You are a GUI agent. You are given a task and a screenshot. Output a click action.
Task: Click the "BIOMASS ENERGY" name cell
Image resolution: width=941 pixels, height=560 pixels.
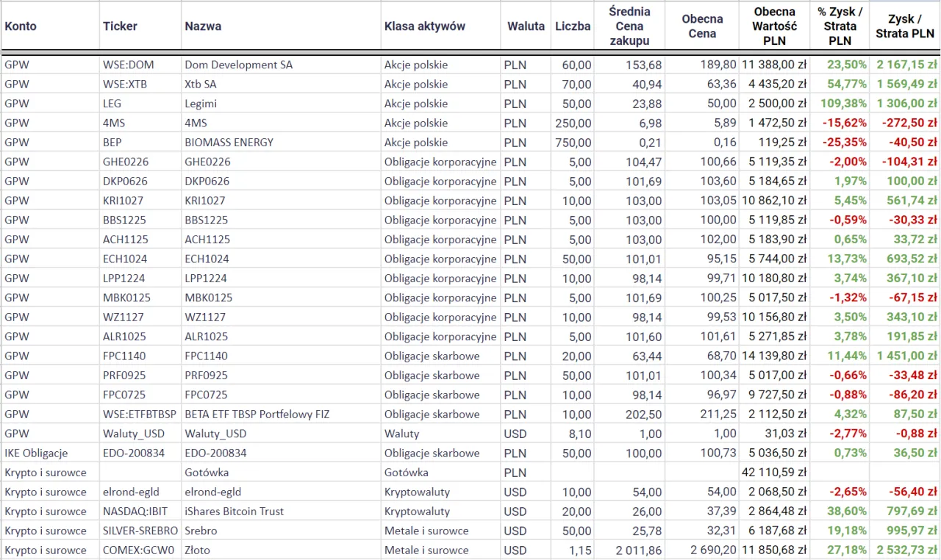point(229,143)
